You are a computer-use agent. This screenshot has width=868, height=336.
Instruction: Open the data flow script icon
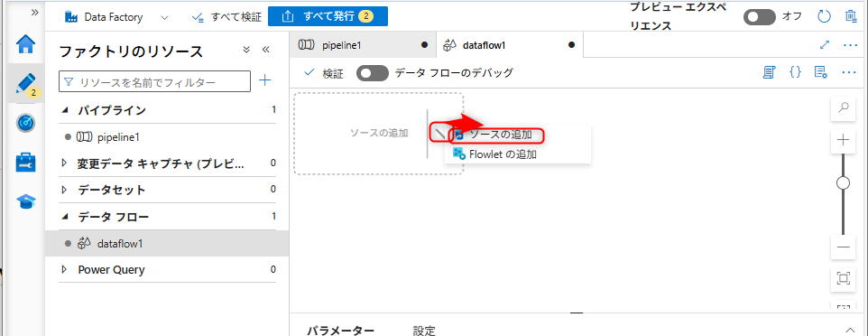point(769,72)
